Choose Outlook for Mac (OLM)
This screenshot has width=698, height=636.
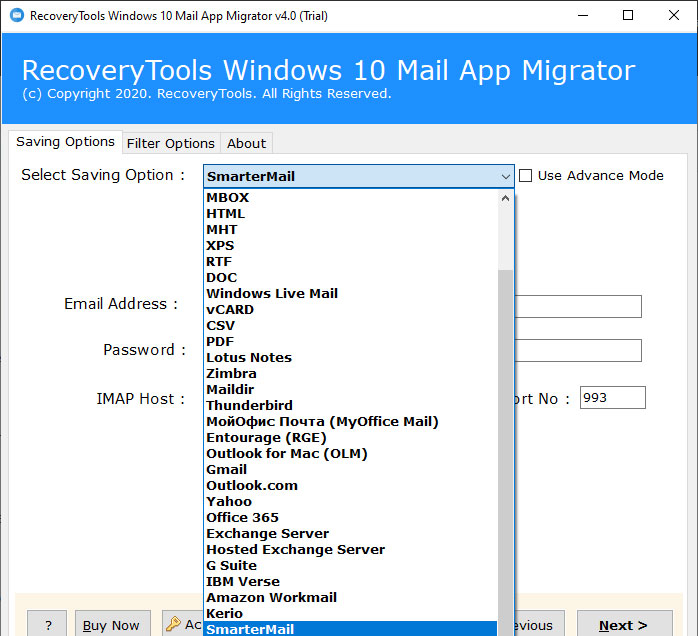[x=351, y=454]
